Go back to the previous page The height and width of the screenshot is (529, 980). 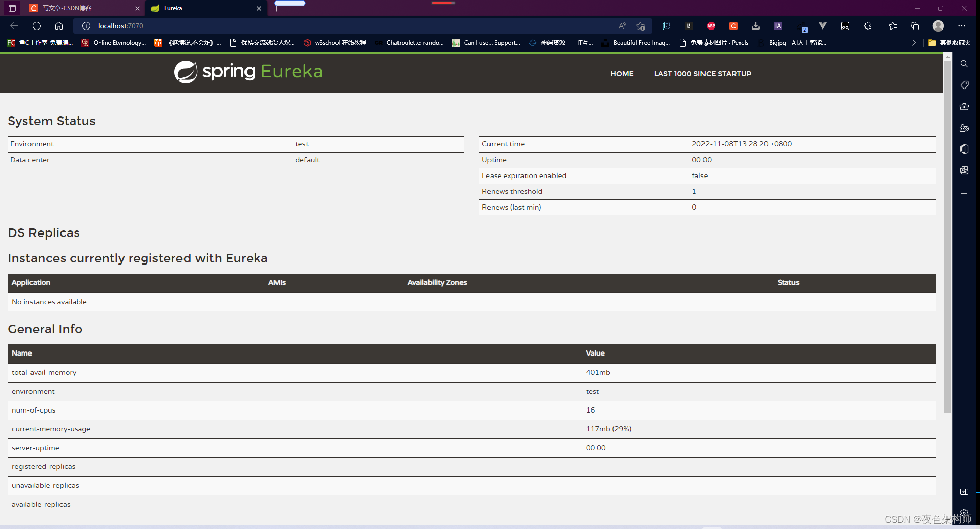14,26
